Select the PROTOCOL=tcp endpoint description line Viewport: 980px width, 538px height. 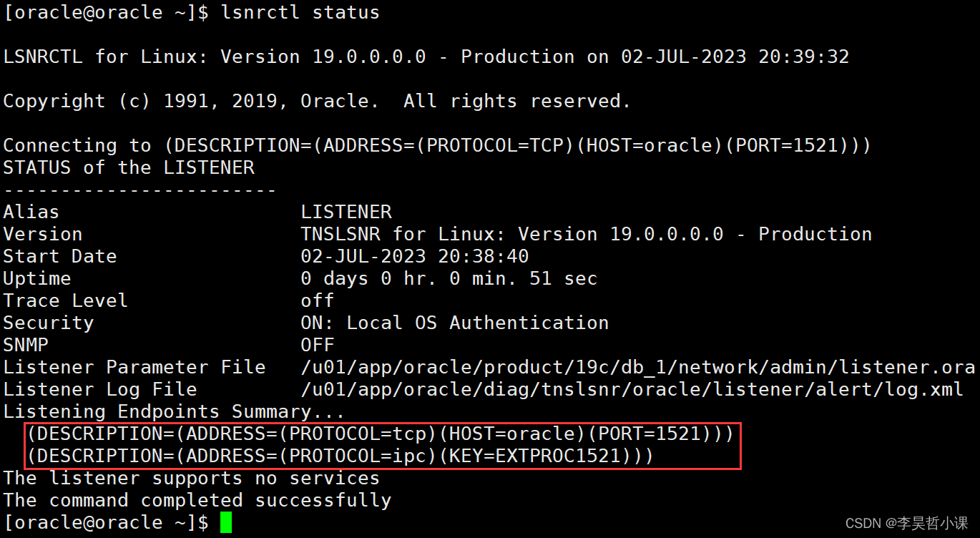381,434
